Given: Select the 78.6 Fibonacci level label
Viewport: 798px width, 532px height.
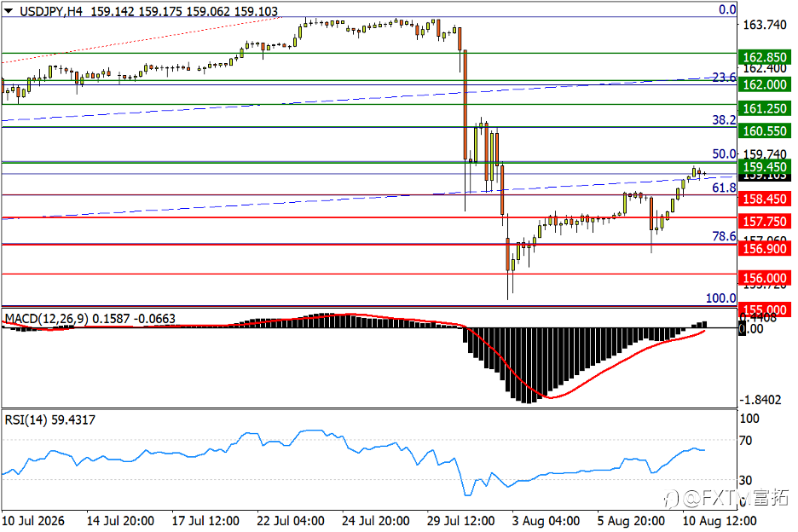Looking at the screenshot, I should (x=724, y=236).
